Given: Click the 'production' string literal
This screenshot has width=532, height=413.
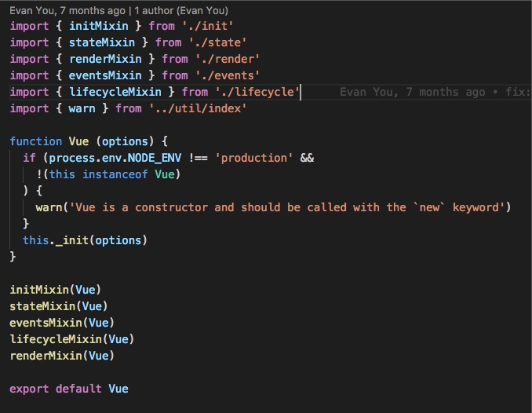Looking at the screenshot, I should pos(253,158).
